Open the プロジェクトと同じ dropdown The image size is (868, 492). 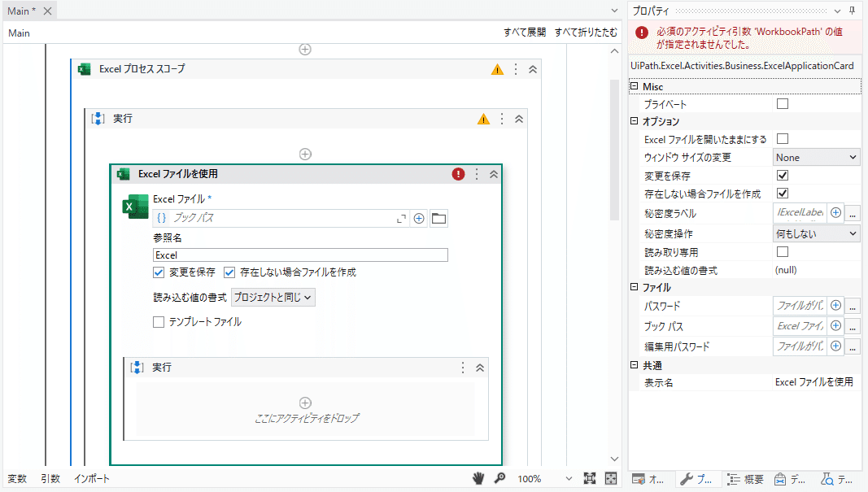(273, 297)
